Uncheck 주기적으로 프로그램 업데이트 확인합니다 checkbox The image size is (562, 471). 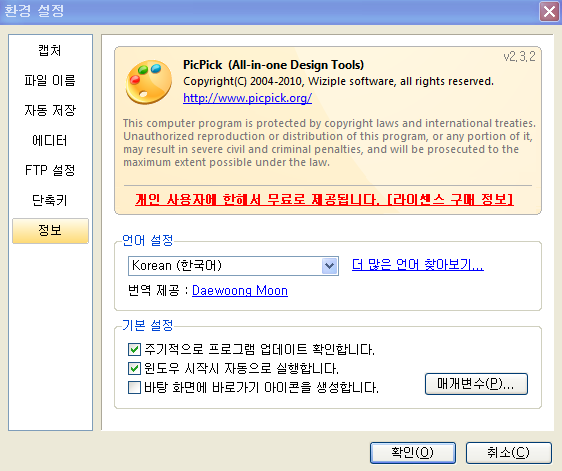tap(134, 349)
